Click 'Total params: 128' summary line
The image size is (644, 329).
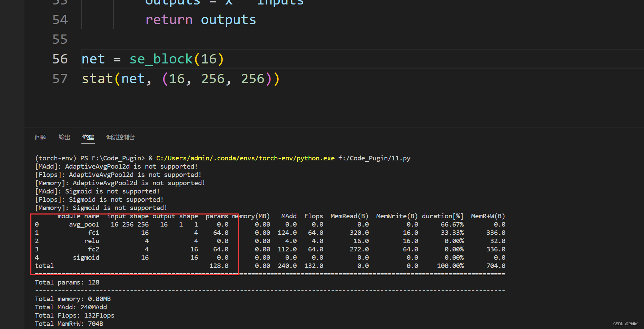[x=67, y=282]
